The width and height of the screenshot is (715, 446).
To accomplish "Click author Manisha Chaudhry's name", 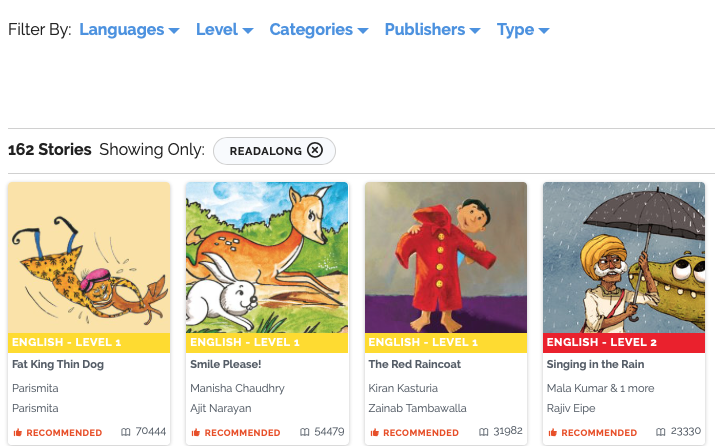I will pos(237,388).
